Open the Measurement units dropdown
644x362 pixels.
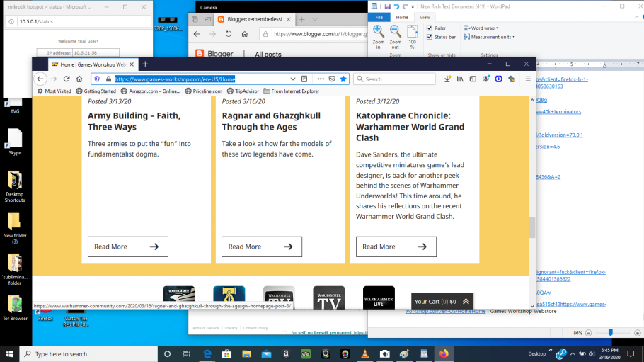(x=513, y=37)
